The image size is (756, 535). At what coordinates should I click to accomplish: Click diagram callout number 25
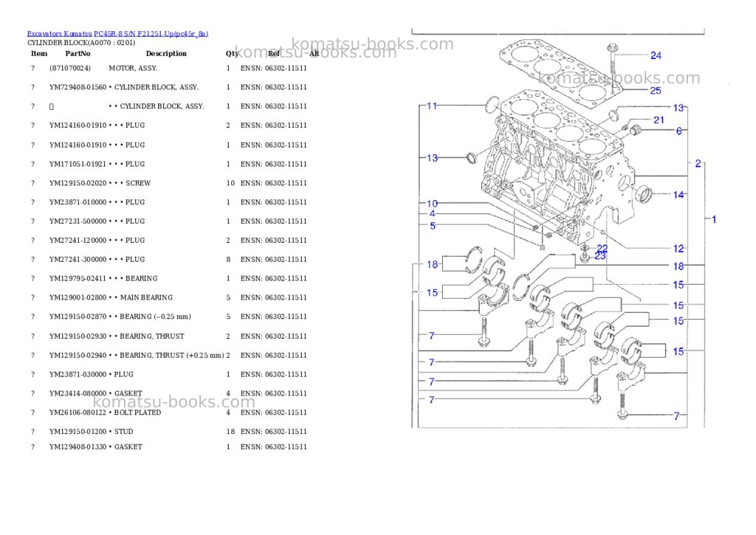(656, 91)
